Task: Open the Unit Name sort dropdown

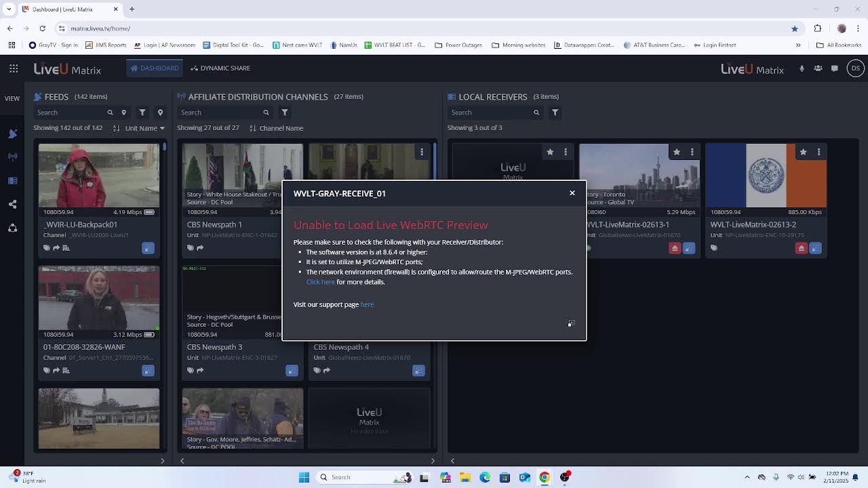Action: 145,128
